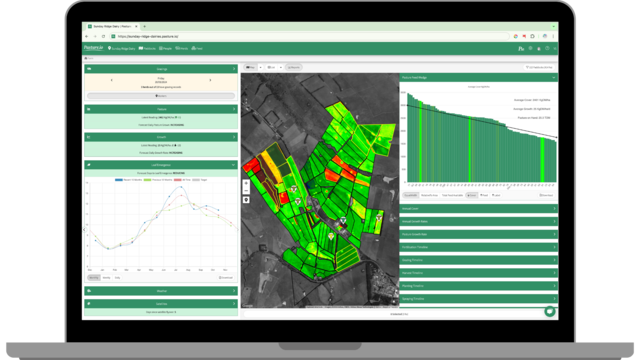Open the browser three-dot menu

click(553, 36)
